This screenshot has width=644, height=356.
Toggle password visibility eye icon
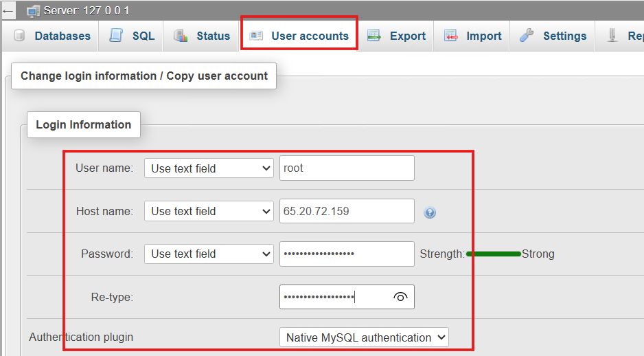pyautogui.click(x=400, y=297)
